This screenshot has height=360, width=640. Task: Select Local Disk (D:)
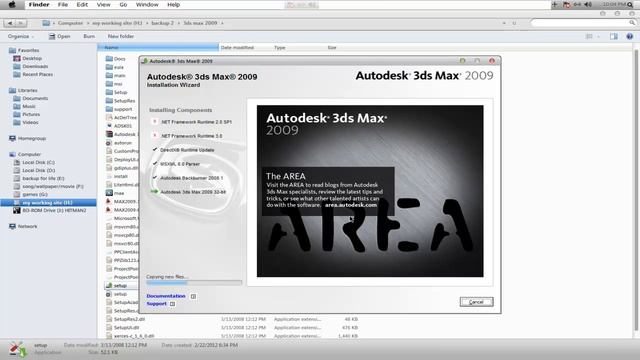pyautogui.click(x=34, y=171)
